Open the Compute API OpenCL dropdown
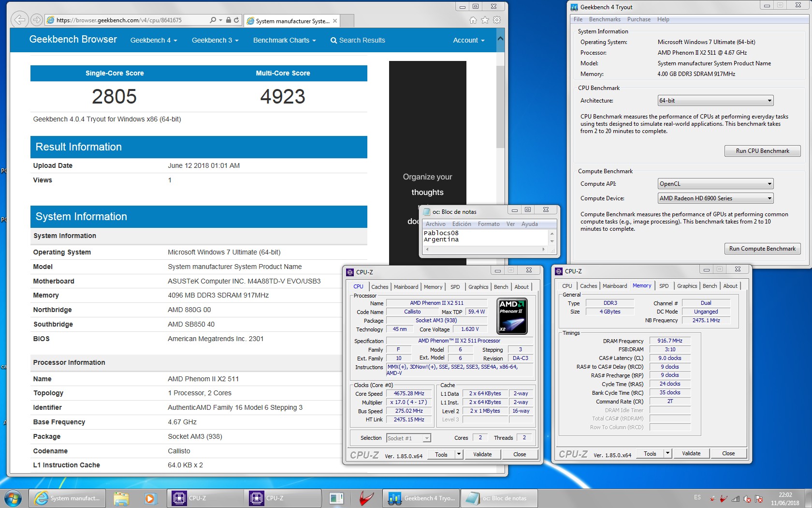The width and height of the screenshot is (812, 508). [715, 184]
